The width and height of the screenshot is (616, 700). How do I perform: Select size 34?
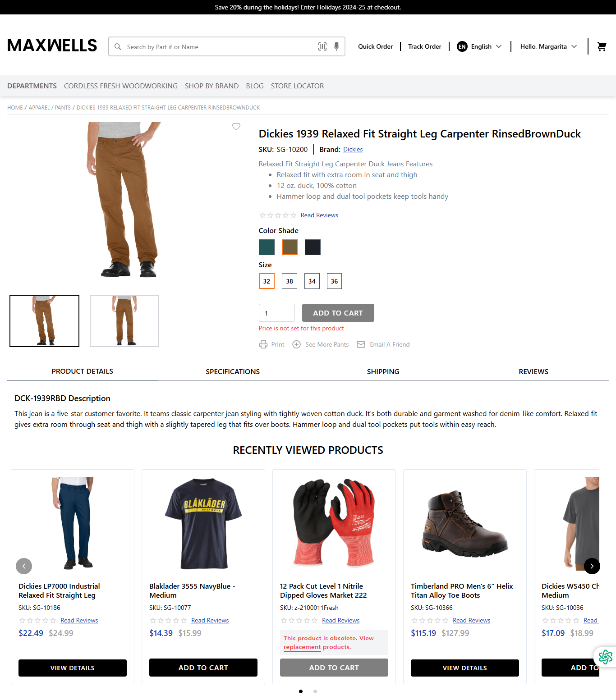click(312, 281)
